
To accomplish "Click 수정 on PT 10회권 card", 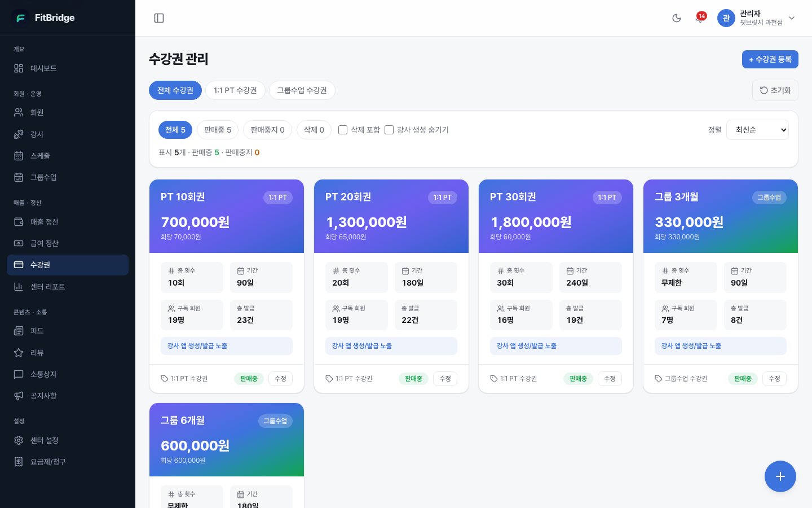I will [x=281, y=379].
